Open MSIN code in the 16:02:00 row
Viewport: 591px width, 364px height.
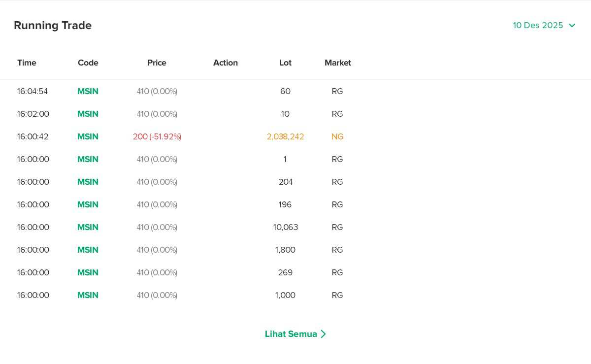pos(88,114)
